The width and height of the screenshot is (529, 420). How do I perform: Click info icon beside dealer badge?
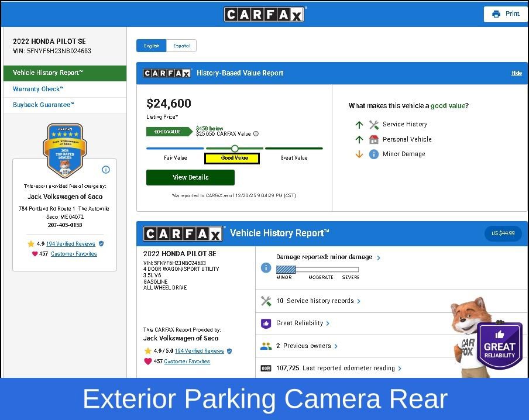106,170
